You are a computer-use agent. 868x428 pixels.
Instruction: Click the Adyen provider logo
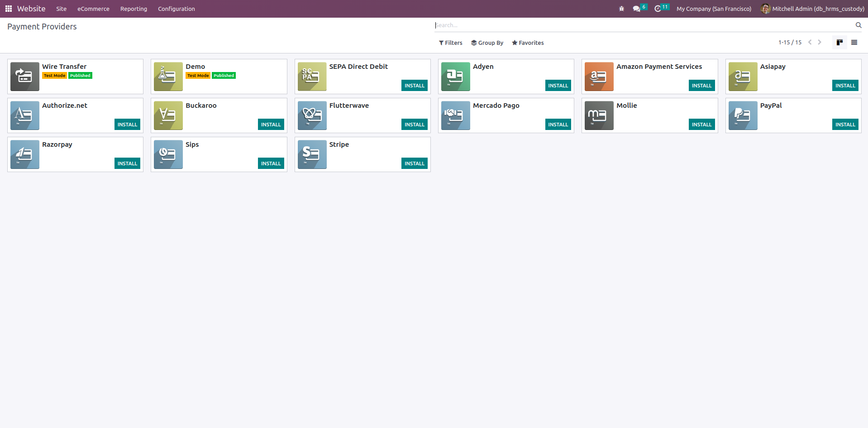pos(456,77)
